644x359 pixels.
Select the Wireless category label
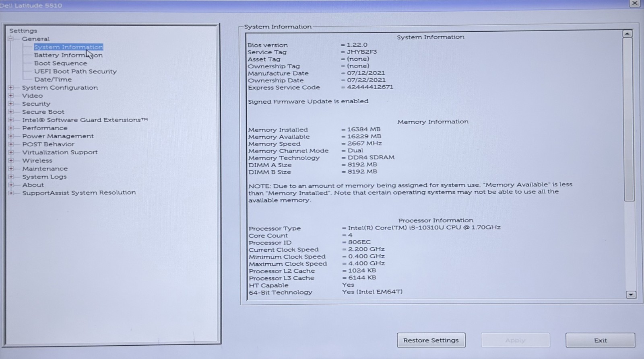(x=37, y=160)
